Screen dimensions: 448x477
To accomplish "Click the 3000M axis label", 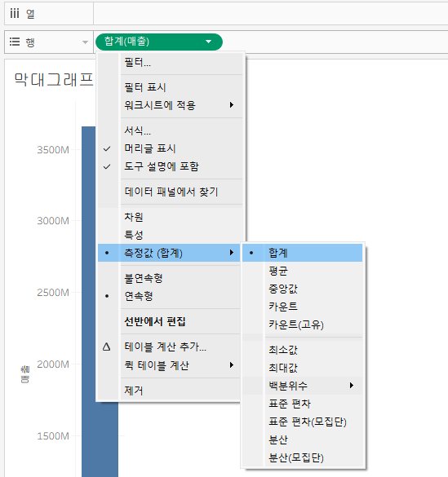I will (x=53, y=221).
